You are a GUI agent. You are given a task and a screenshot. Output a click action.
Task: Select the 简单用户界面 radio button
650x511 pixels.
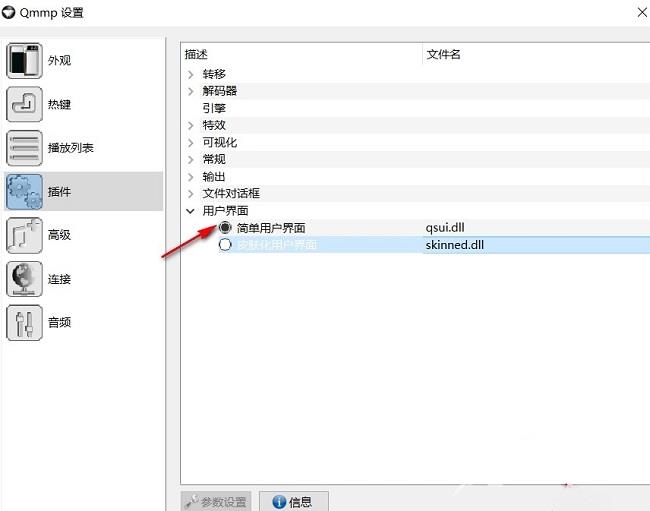tap(225, 228)
